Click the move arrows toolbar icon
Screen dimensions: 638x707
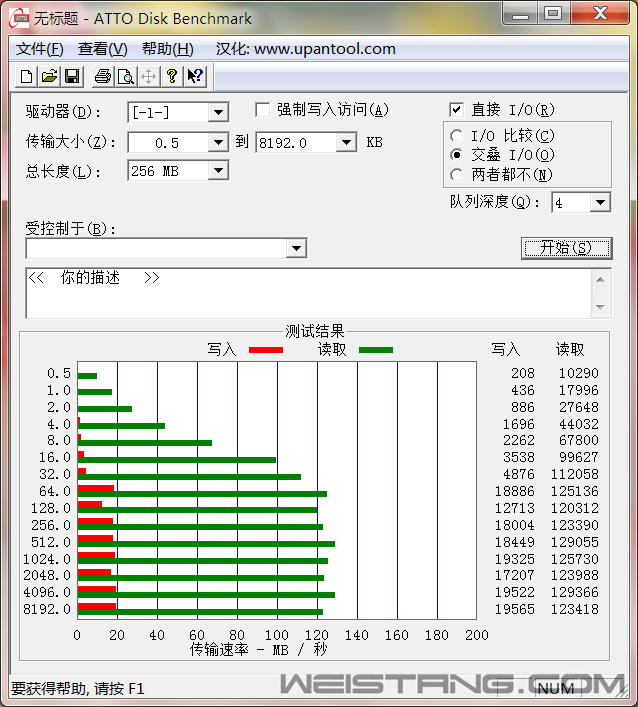149,76
